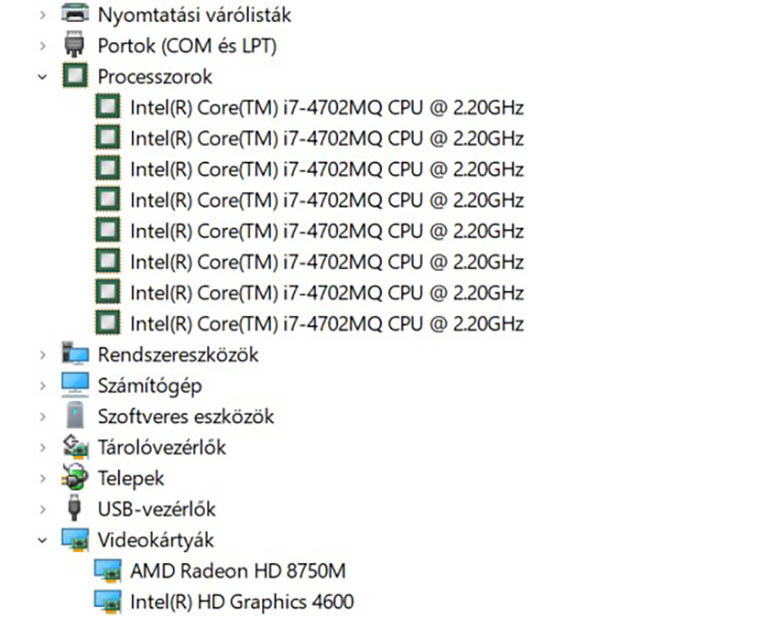Select the USB-vezérlők label

point(157,510)
